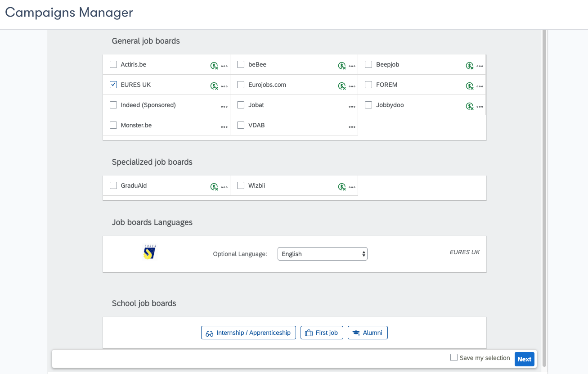
Task: Click the vertical scrollbar of the job boards panel
Action: 544,198
